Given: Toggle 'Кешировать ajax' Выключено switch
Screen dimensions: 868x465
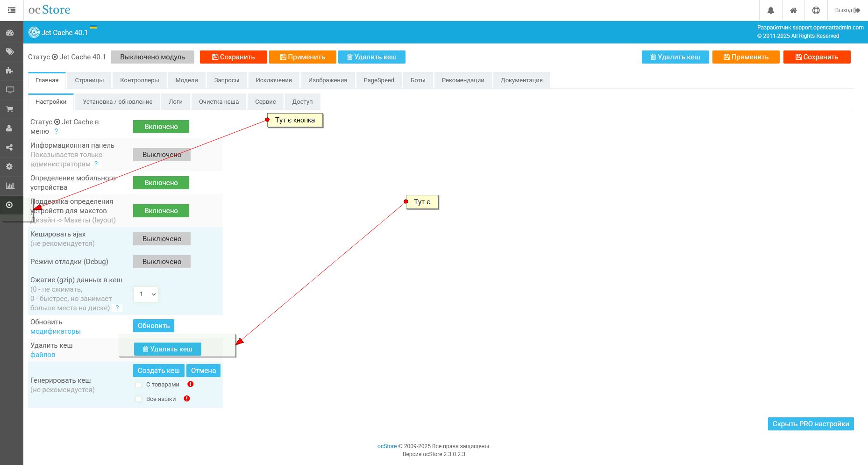Looking at the screenshot, I should [x=162, y=239].
